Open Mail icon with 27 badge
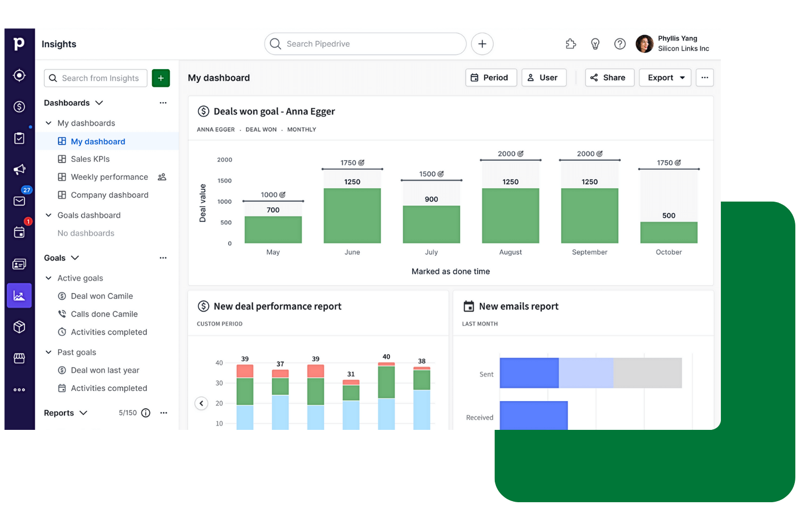Image resolution: width=798 pixels, height=532 pixels. pyautogui.click(x=19, y=201)
